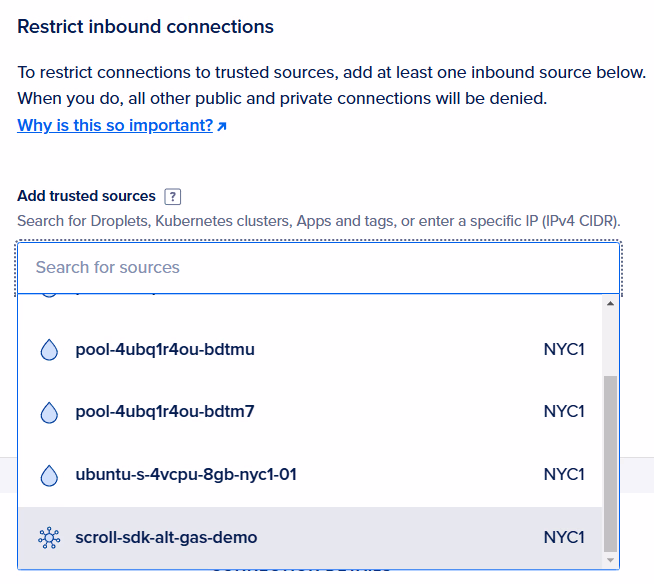Image resolution: width=654 pixels, height=584 pixels.
Task: Open the "Why is this so important?" link
Action: pyautogui.click(x=115, y=126)
